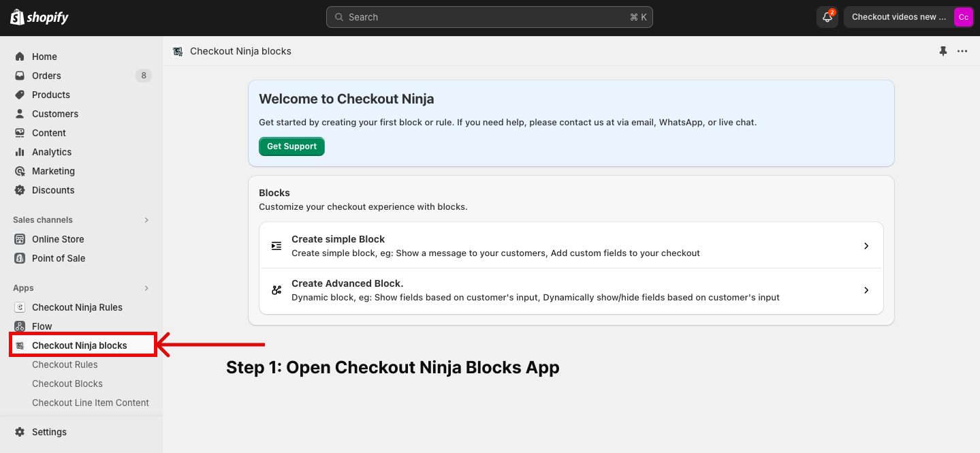The image size is (980, 453).
Task: Click the Analytics bar chart icon
Action: (20, 152)
